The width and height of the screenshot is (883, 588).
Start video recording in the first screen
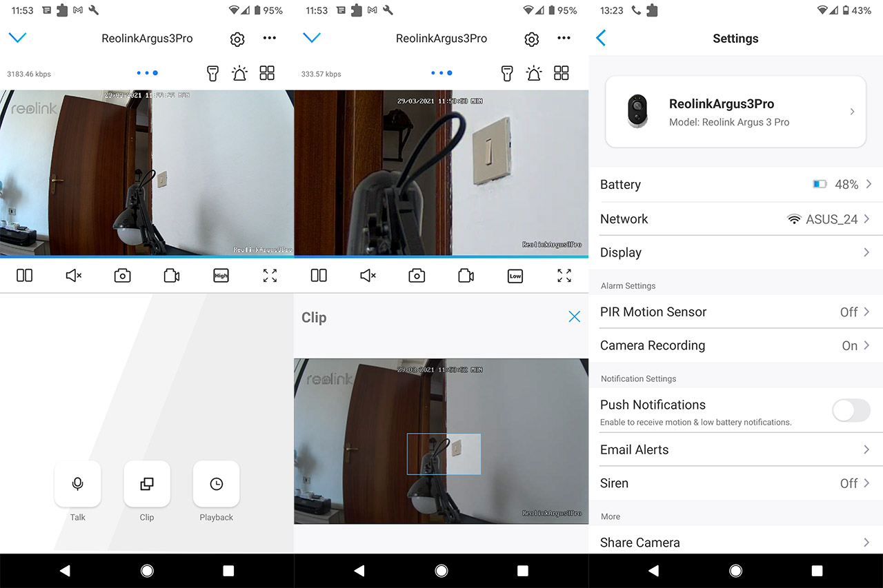pos(172,276)
